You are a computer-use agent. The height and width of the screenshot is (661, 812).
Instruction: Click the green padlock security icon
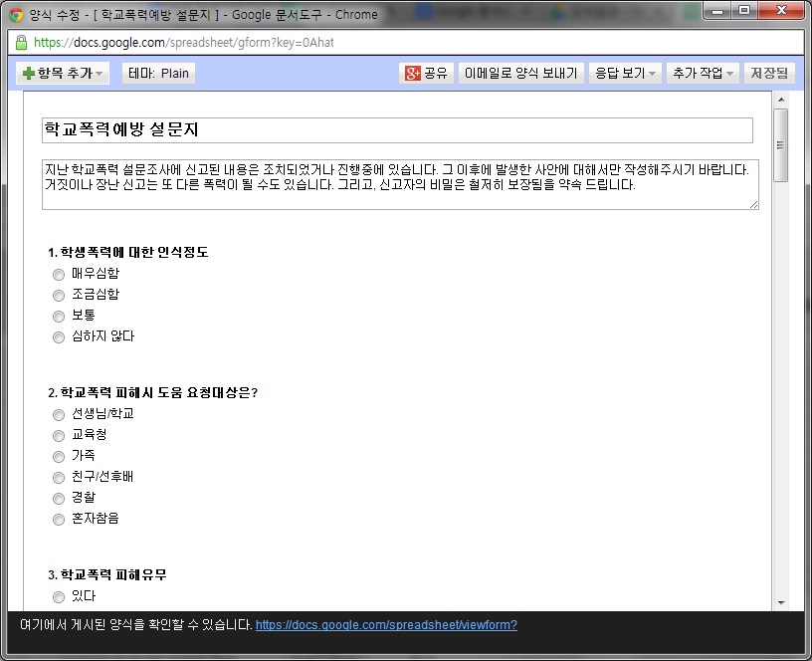21,43
